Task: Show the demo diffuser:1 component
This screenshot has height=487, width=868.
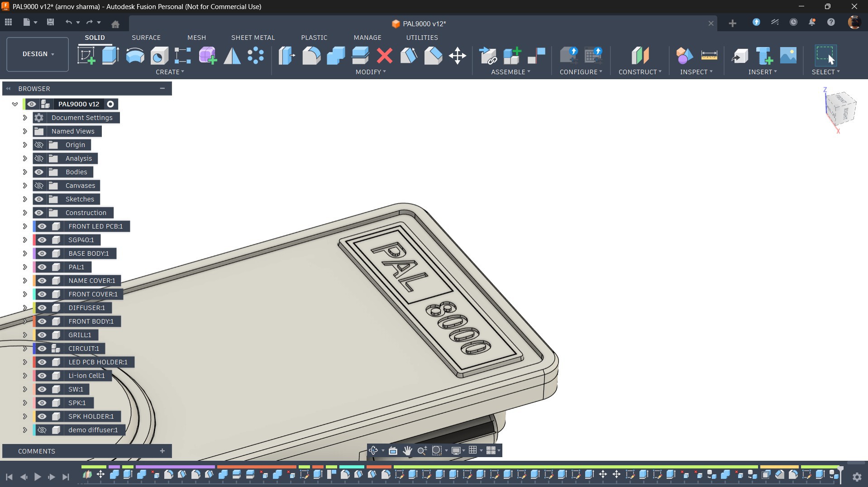Action: (x=42, y=430)
